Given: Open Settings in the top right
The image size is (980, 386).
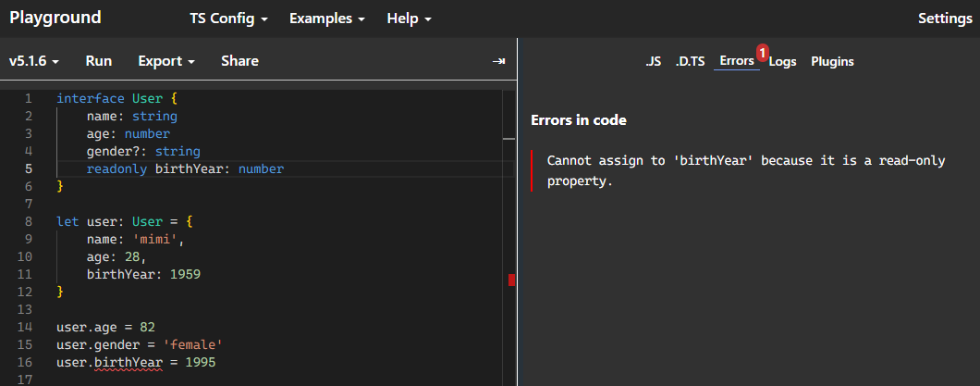Looking at the screenshot, I should 945,19.
